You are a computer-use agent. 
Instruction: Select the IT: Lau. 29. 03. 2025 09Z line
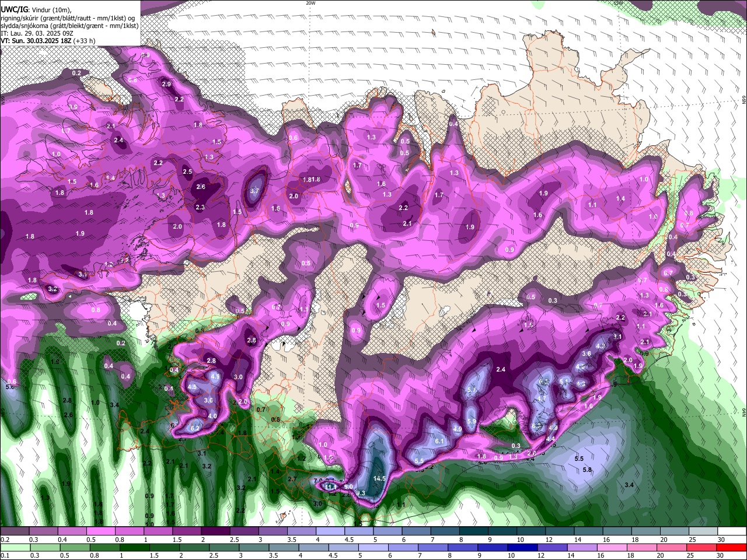pyautogui.click(x=38, y=33)
